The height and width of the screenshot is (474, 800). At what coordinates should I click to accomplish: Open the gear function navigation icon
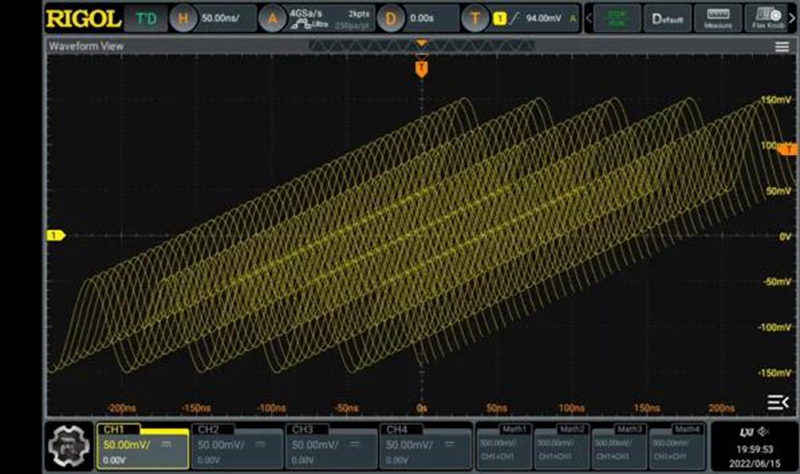(69, 442)
